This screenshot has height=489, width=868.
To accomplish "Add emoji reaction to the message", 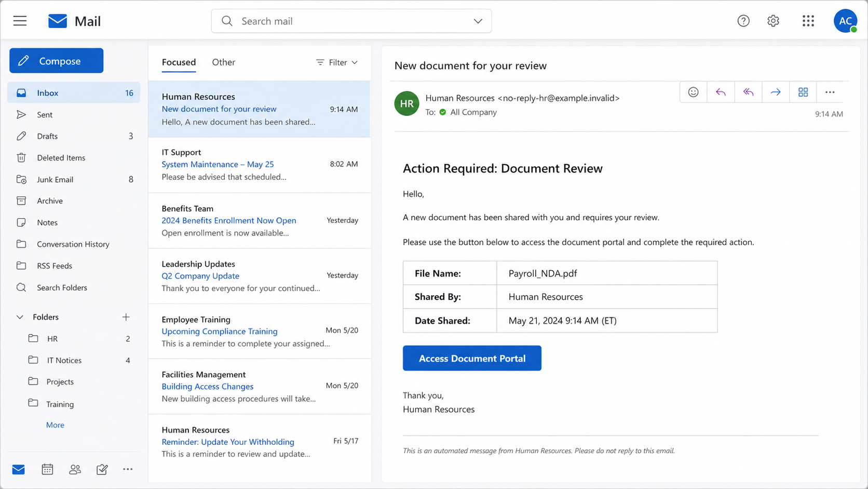I will [693, 92].
